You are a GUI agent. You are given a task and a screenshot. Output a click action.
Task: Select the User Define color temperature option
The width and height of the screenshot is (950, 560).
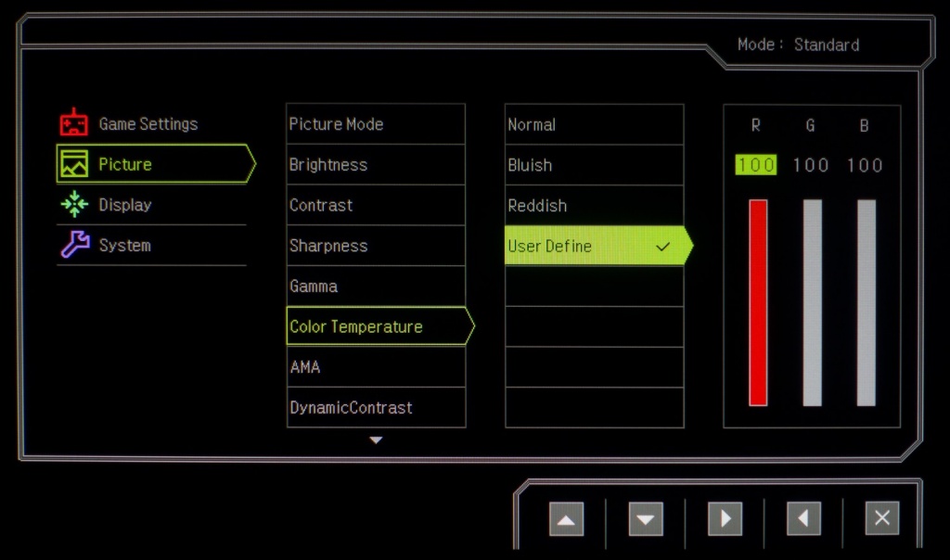coord(594,247)
